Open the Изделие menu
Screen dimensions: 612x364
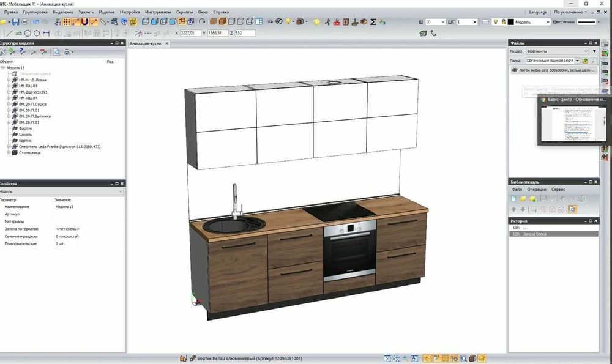coord(106,12)
